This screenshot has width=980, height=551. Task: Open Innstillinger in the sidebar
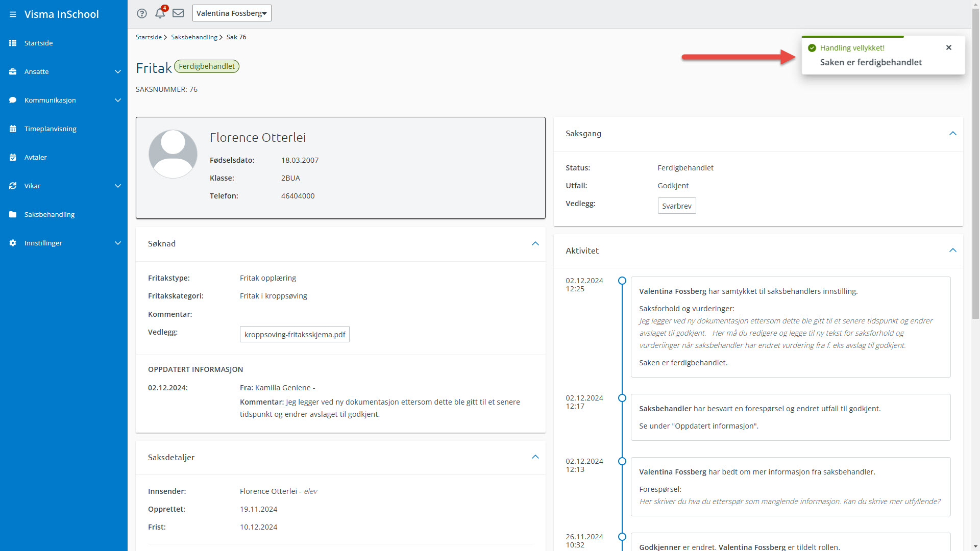(43, 243)
